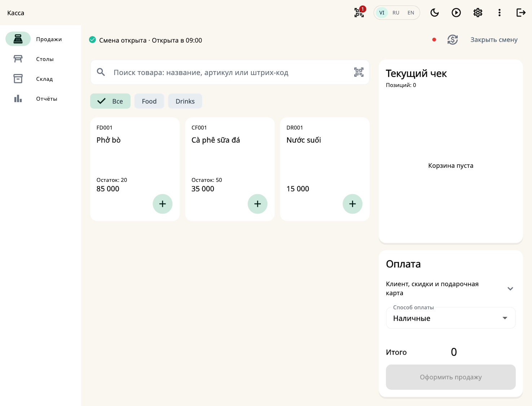Expand client, discounts and gift card section
The image size is (532, 406).
[x=451, y=288]
